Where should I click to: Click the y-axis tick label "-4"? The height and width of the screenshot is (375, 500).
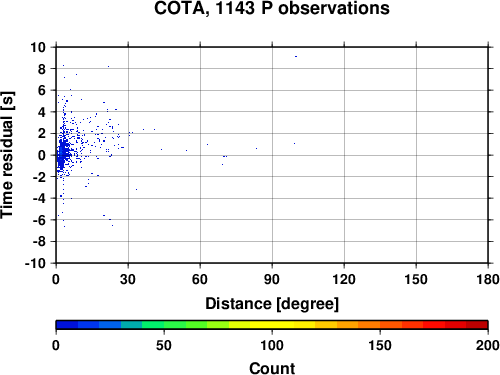(x=39, y=198)
